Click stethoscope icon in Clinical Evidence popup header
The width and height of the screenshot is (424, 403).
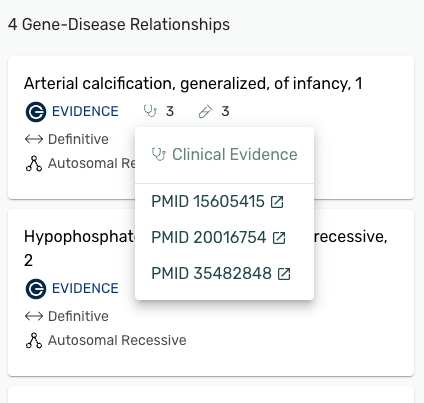click(x=159, y=154)
